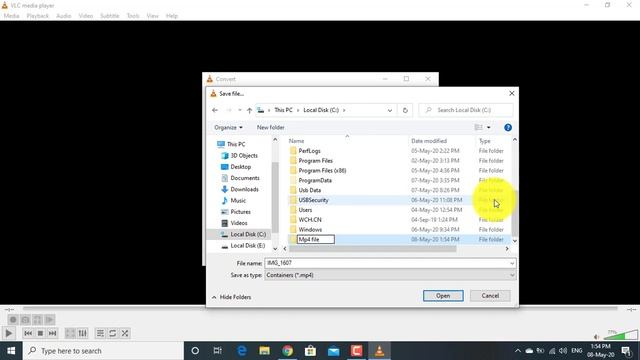640x360 pixels.
Task: Skip to next media in VLC
Action: pos(52,333)
